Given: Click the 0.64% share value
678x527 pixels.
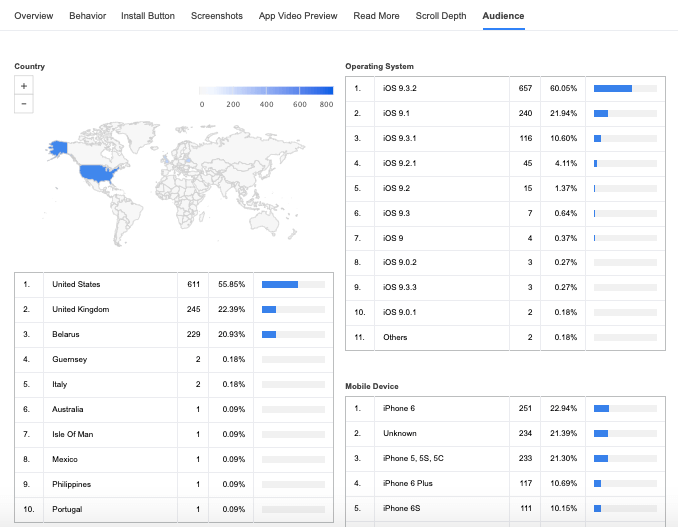Looking at the screenshot, I should point(566,214).
